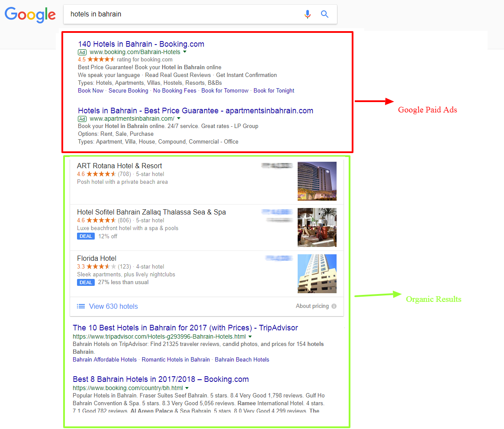Click the Bahrain Beach Hotels sitelink
This screenshot has height=429, width=504.
[x=242, y=359]
